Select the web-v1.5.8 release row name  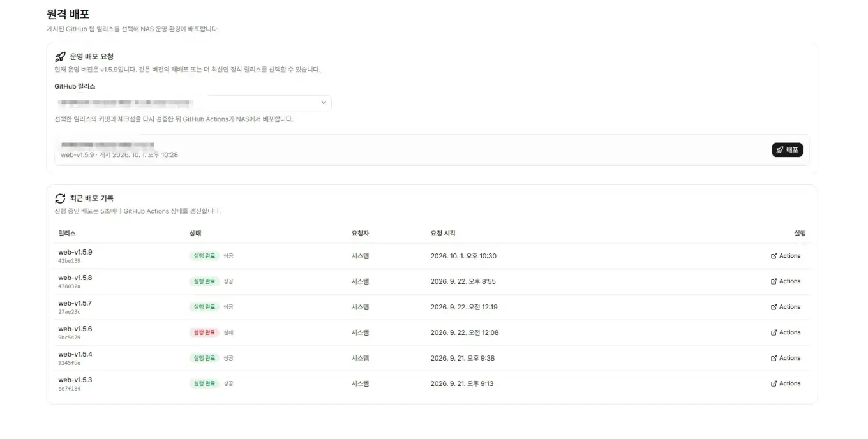75,278
